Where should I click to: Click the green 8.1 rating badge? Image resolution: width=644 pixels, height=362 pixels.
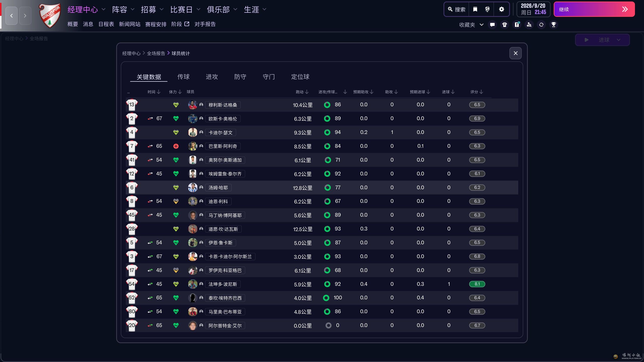tap(477, 284)
